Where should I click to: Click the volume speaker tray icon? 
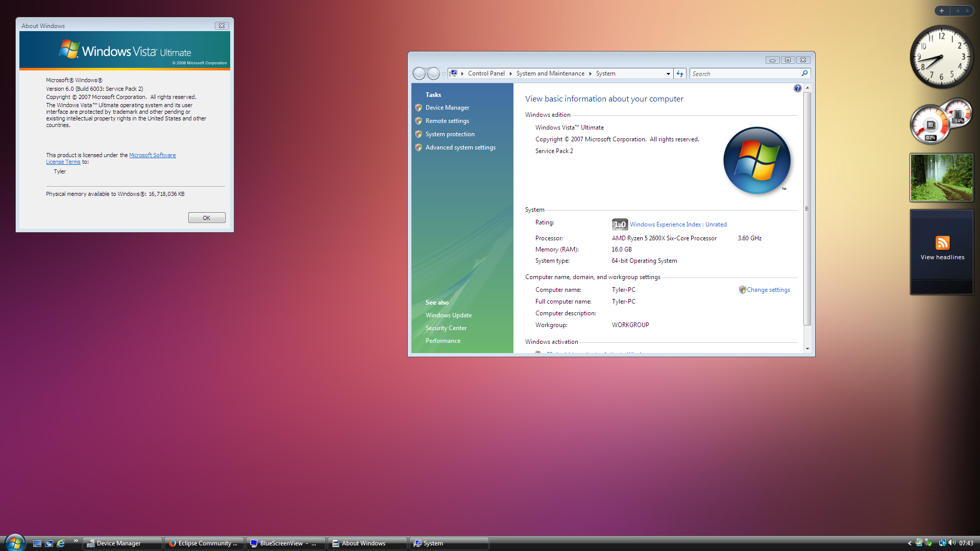(952, 543)
